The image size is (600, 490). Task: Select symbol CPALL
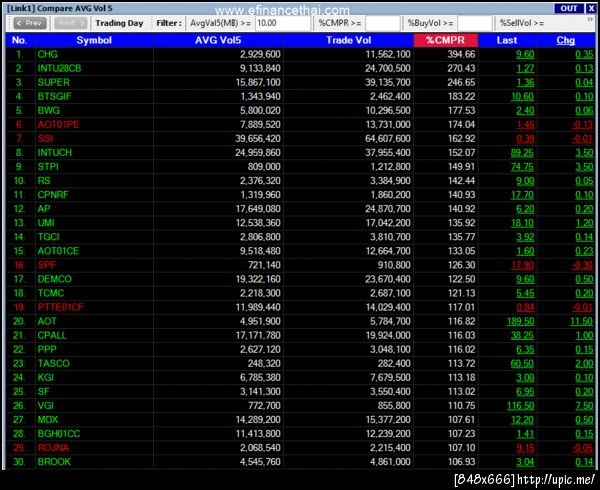52,335
